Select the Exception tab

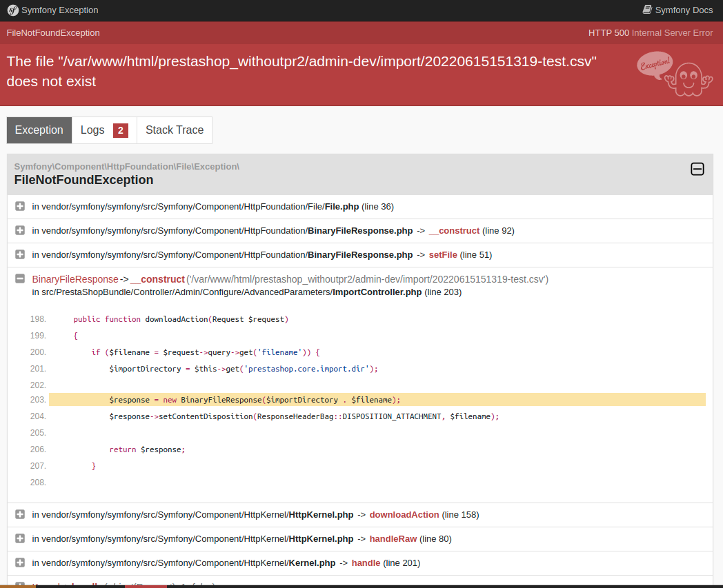(39, 130)
